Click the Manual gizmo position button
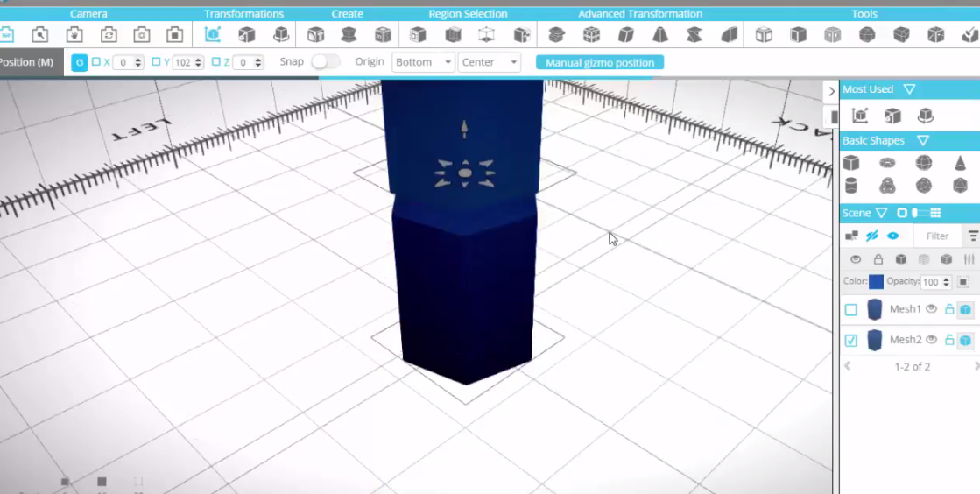The height and width of the screenshot is (494, 980). tap(600, 62)
